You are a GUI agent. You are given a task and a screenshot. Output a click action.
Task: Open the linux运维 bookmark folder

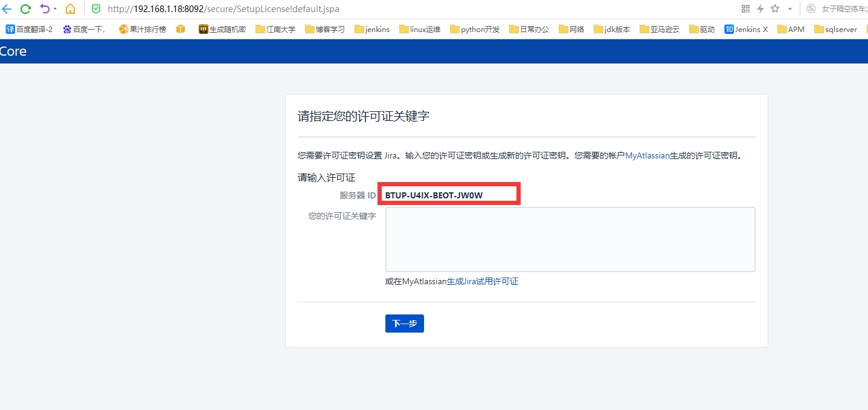pyautogui.click(x=420, y=29)
